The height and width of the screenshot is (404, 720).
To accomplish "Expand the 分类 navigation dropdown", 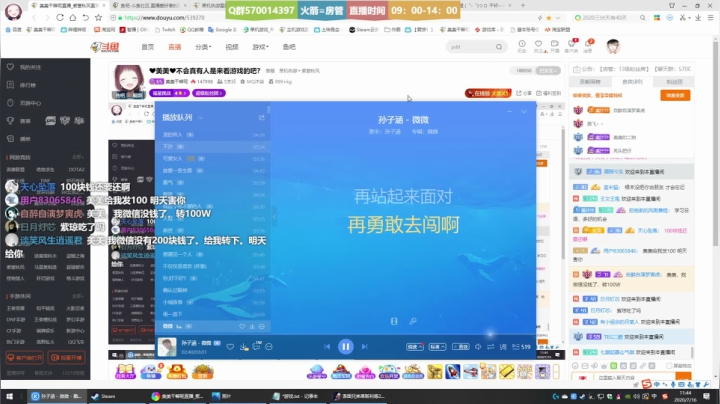I will tap(203, 47).
